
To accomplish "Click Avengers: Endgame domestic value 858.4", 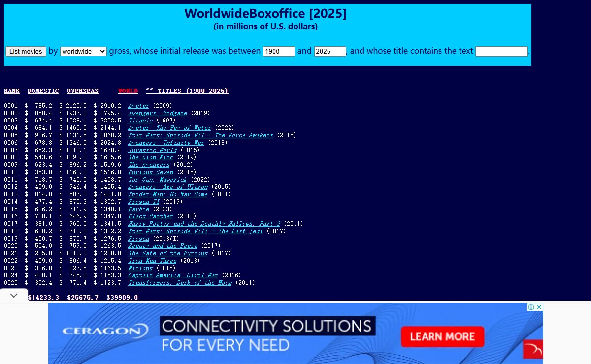I will tap(43, 113).
